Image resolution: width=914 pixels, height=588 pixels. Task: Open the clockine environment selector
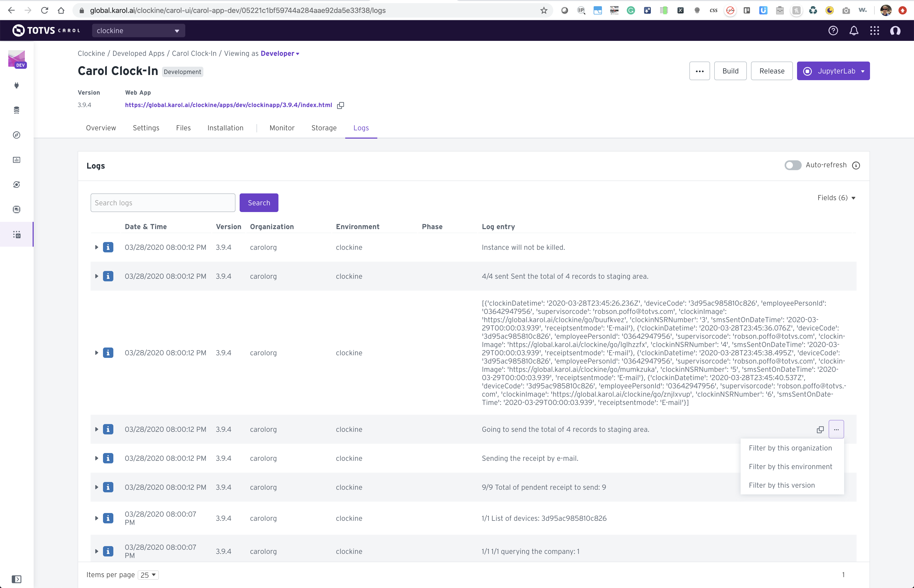coord(138,31)
